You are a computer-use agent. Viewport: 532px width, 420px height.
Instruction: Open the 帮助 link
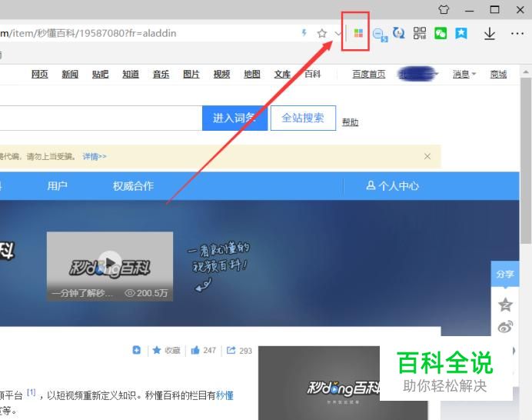click(x=350, y=122)
